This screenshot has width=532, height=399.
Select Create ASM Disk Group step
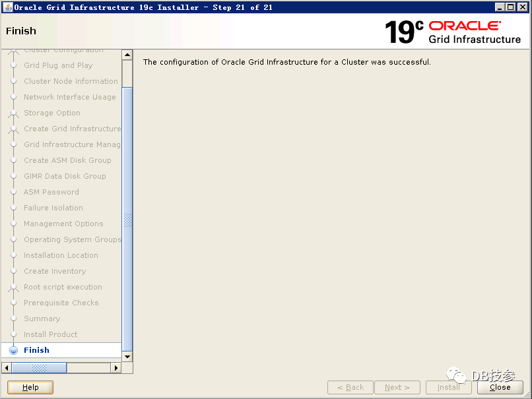click(x=67, y=160)
